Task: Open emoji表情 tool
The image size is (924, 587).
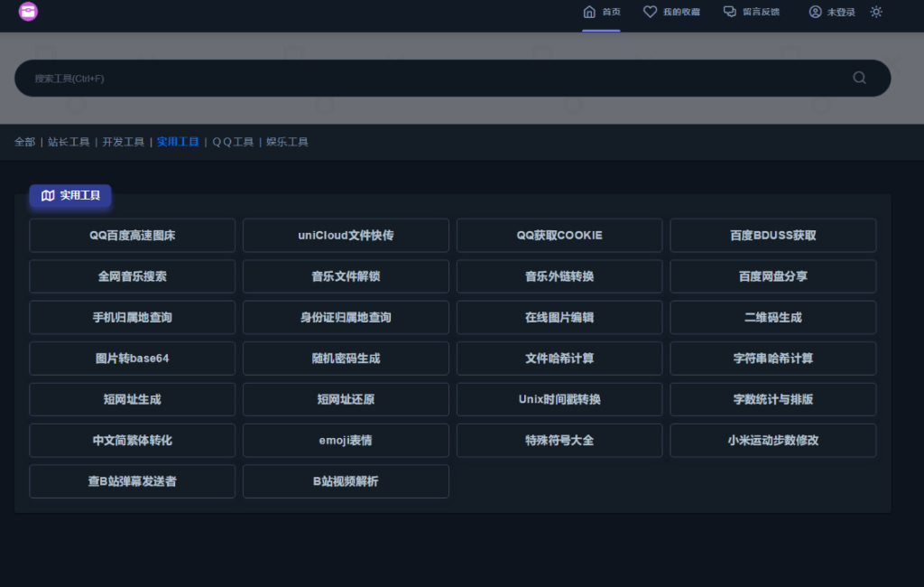Action: pyautogui.click(x=346, y=440)
